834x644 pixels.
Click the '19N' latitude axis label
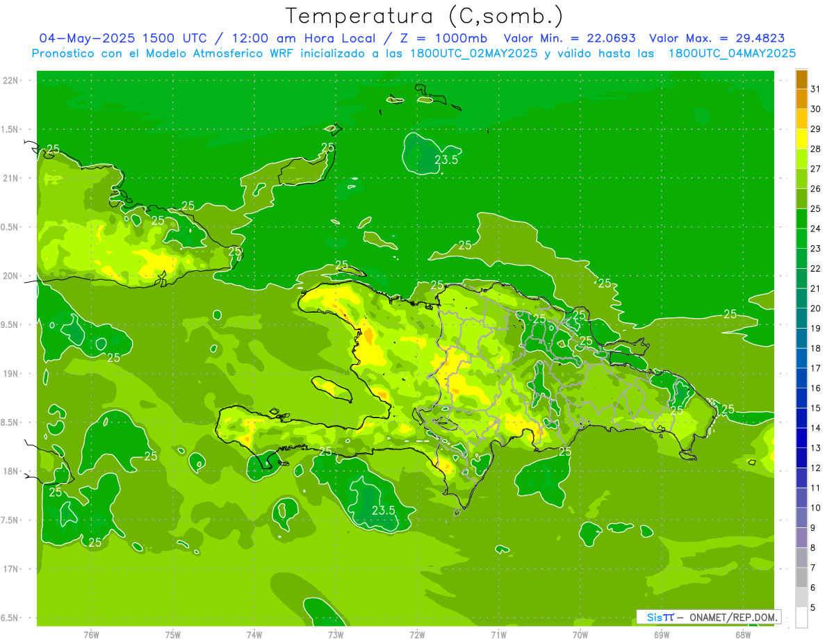click(x=10, y=374)
